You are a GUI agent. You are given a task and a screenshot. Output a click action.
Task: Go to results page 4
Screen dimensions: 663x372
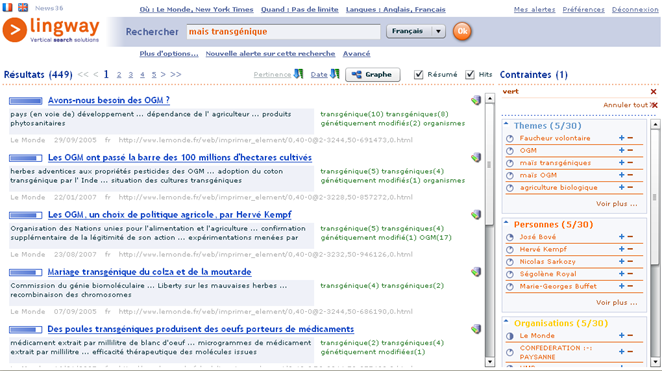[142, 75]
